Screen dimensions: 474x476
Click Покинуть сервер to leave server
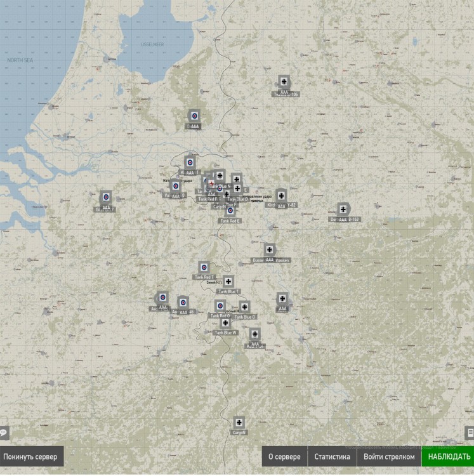pyautogui.click(x=30, y=456)
